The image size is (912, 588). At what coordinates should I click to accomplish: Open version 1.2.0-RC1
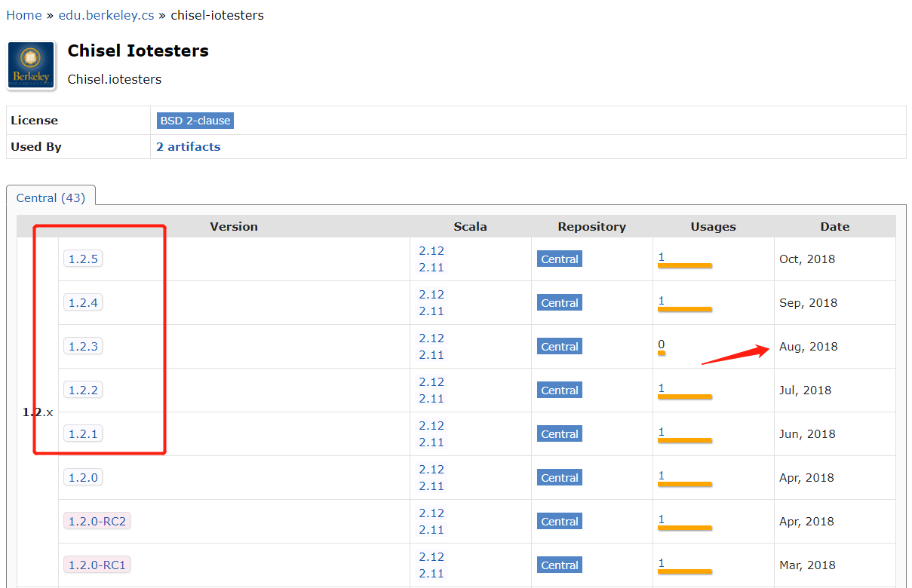click(x=97, y=565)
